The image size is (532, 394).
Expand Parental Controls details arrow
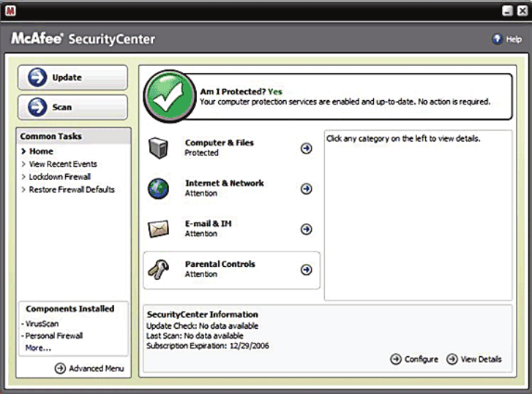(307, 270)
